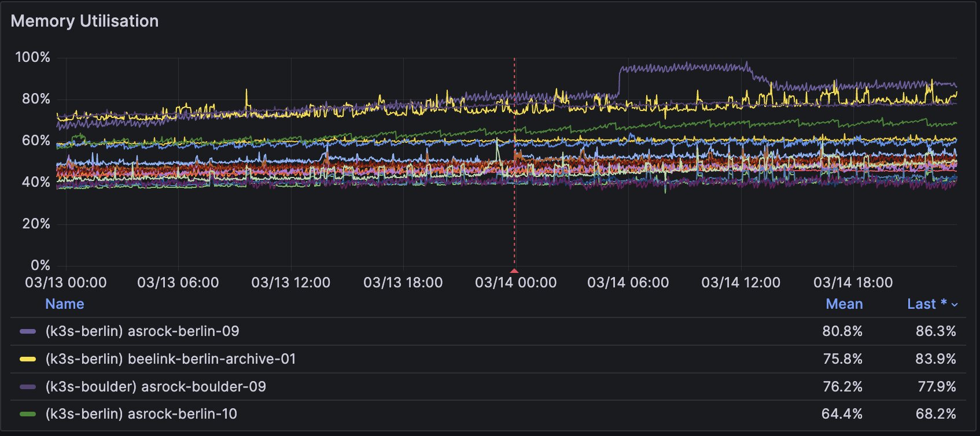Click the 68.2% Last value for asrock-berlin-10

tap(935, 414)
